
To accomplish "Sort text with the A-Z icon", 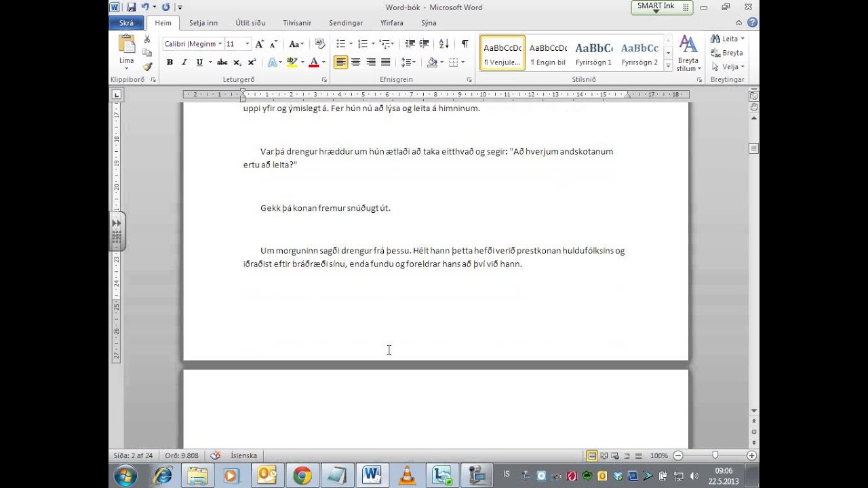I will pyautogui.click(x=443, y=43).
